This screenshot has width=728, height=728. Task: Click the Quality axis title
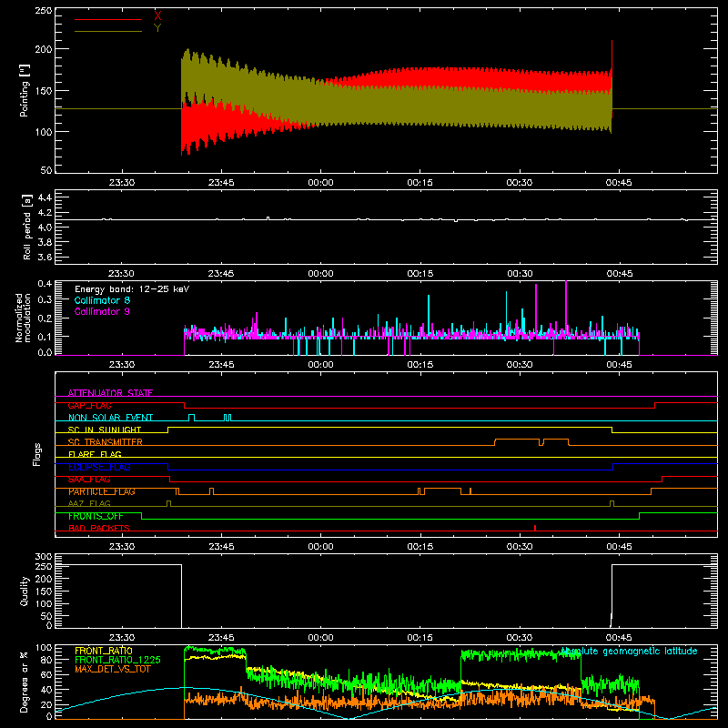coord(25,591)
